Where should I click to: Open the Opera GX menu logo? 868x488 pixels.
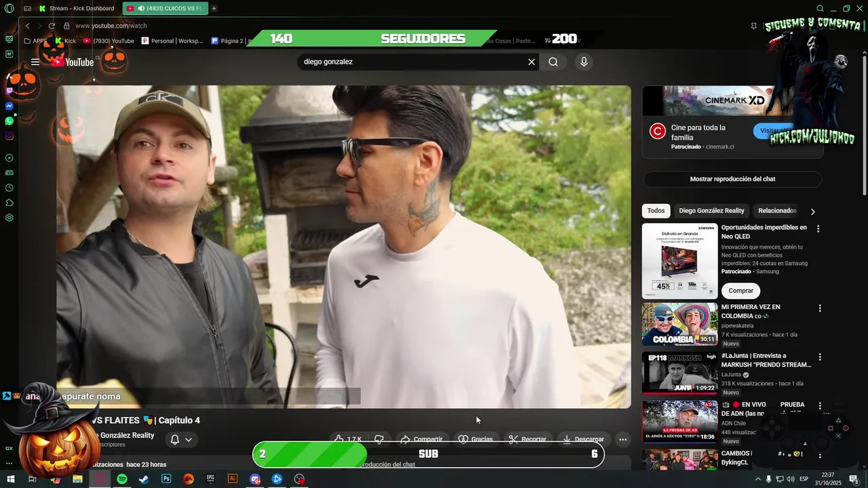click(9, 8)
